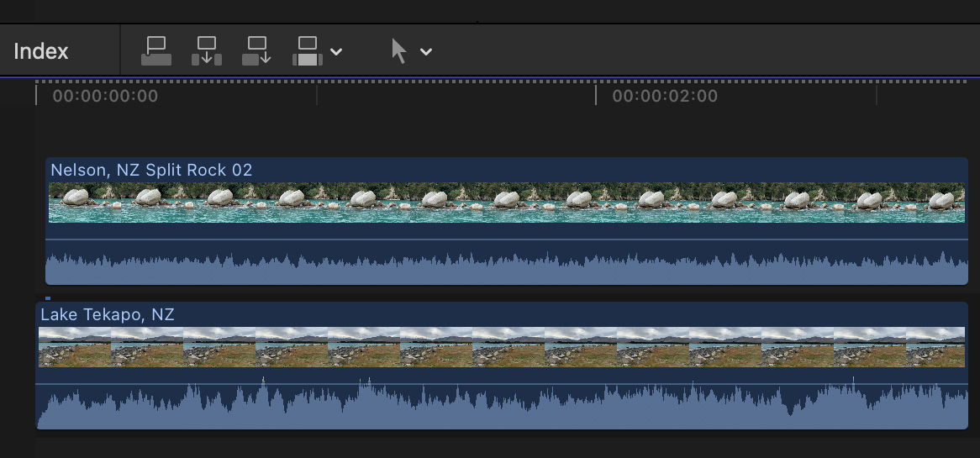Image resolution: width=980 pixels, height=458 pixels.
Task: Select the Lake Tekapo, NZ clip title
Action: [x=108, y=314]
